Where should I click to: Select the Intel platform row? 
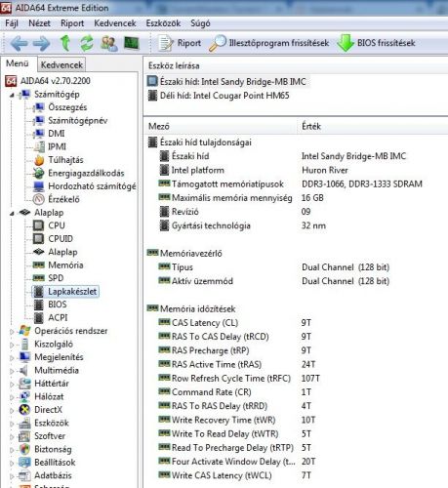click(296, 170)
